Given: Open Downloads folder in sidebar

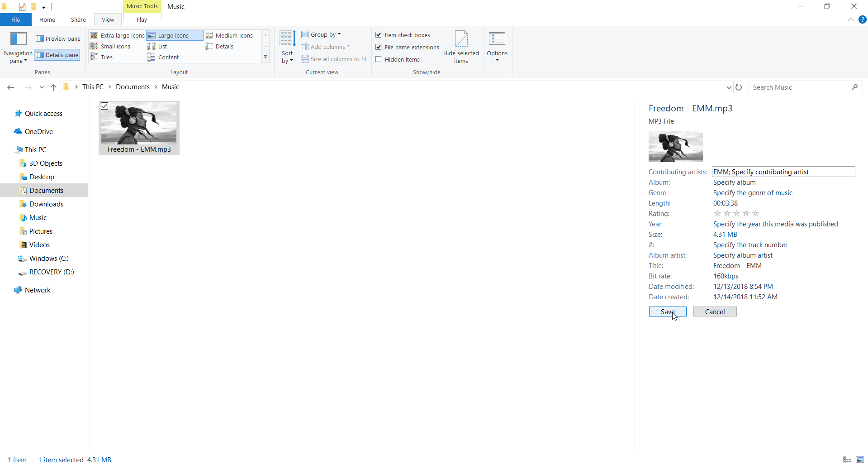Looking at the screenshot, I should pos(46,204).
